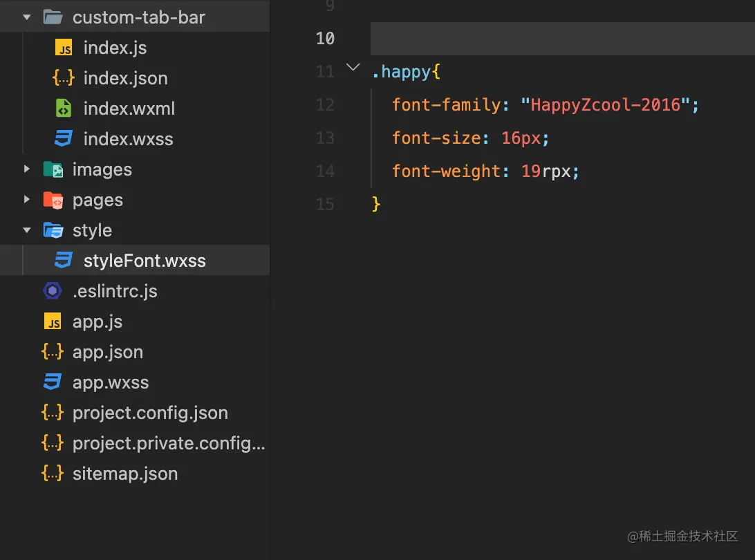
Task: Open the app.json file
Action: tap(108, 352)
